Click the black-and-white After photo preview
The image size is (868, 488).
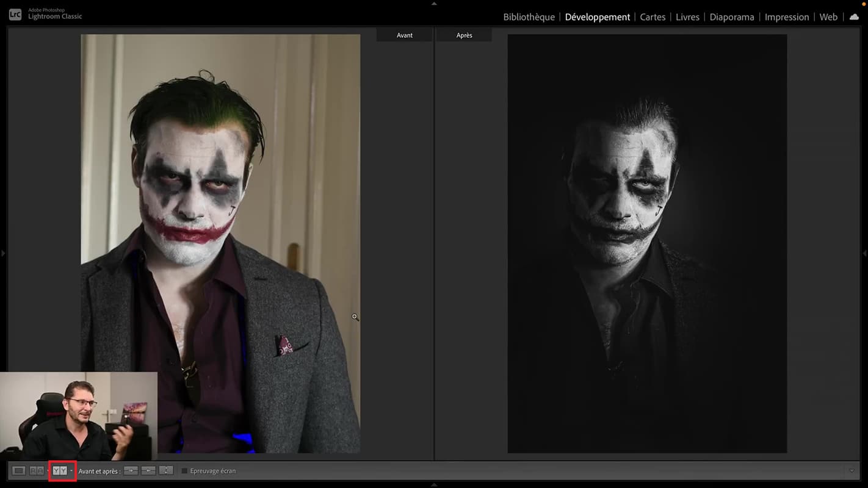coord(647,243)
